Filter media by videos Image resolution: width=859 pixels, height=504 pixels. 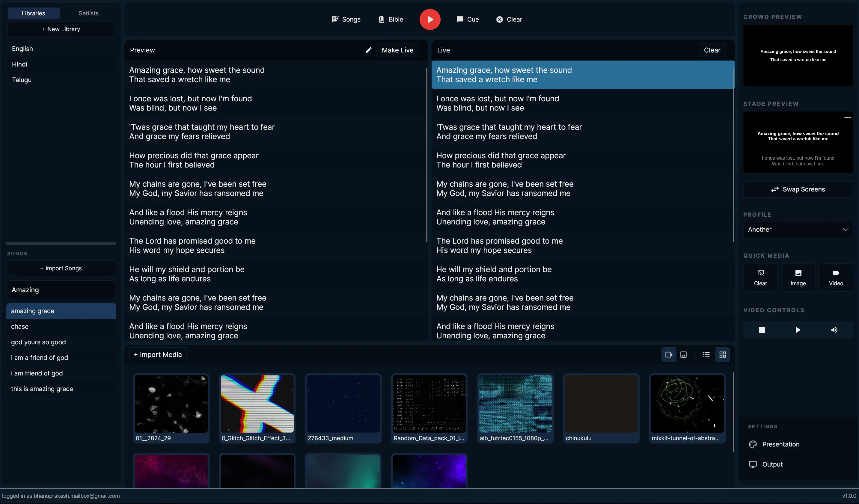pos(668,354)
